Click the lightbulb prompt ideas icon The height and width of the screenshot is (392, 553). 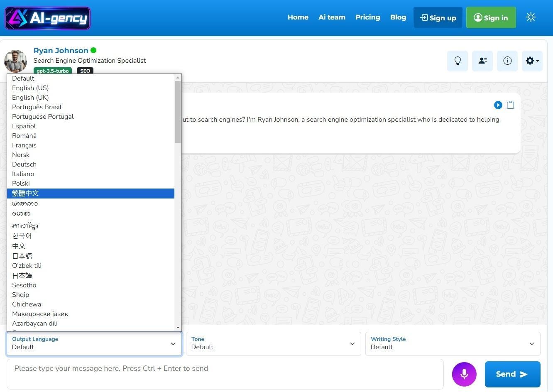(x=458, y=61)
